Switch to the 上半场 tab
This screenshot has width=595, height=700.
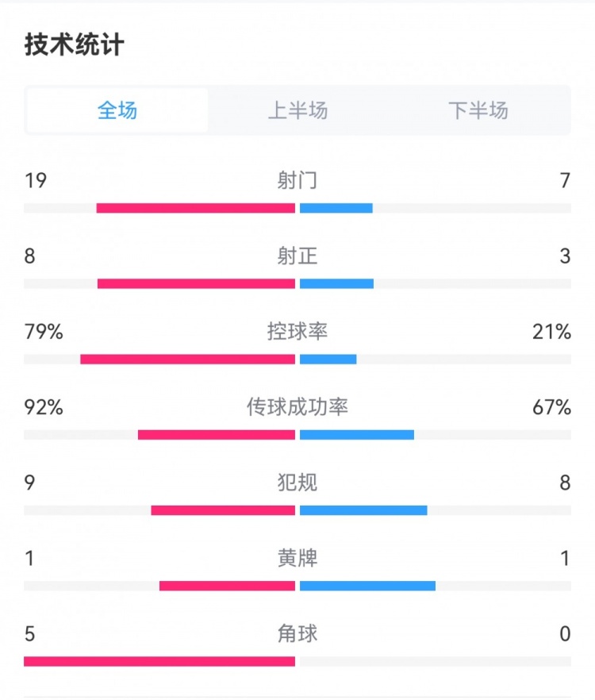point(297,110)
